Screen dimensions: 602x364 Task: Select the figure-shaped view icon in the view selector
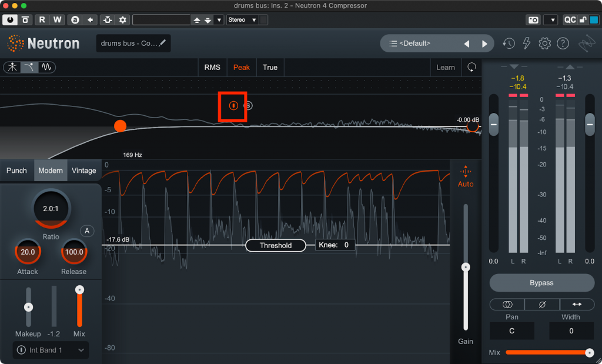12,67
